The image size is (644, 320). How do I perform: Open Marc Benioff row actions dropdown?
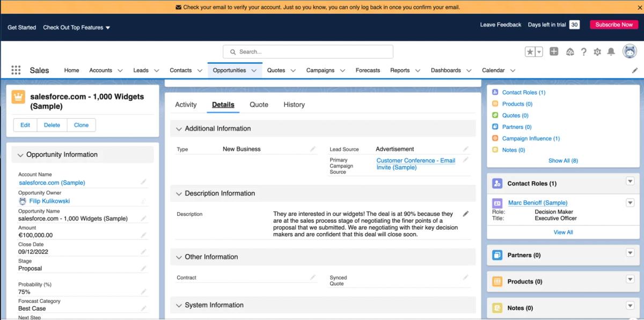(630, 202)
